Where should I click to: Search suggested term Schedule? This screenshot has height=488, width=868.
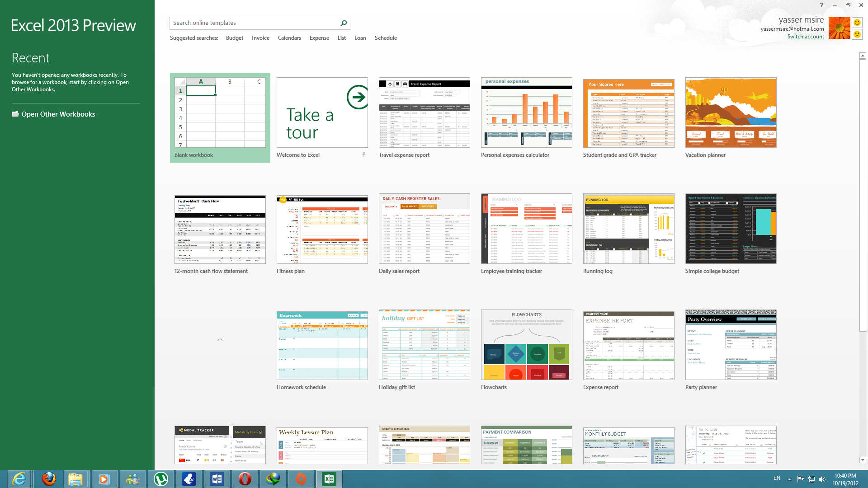pyautogui.click(x=386, y=38)
